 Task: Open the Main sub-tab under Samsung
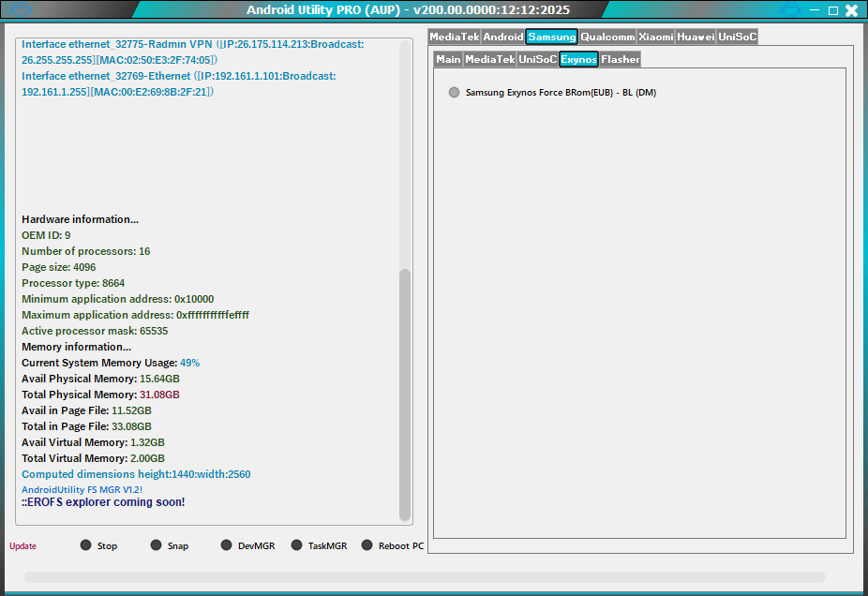tap(448, 59)
